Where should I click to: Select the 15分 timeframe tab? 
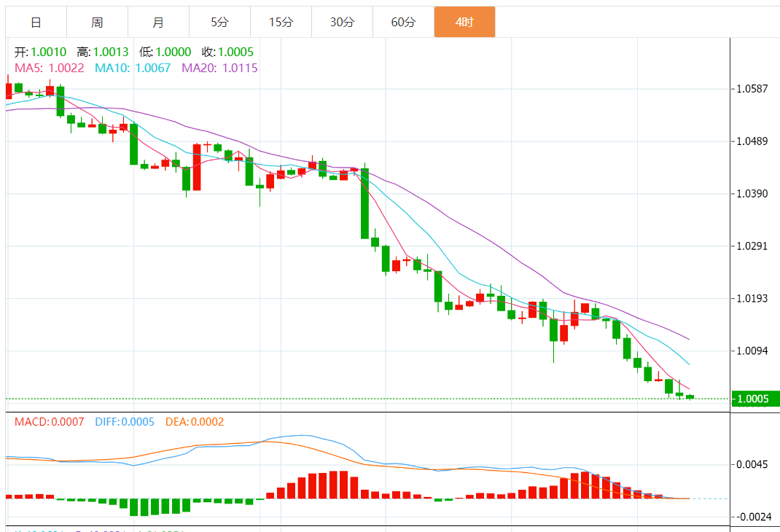click(x=281, y=22)
